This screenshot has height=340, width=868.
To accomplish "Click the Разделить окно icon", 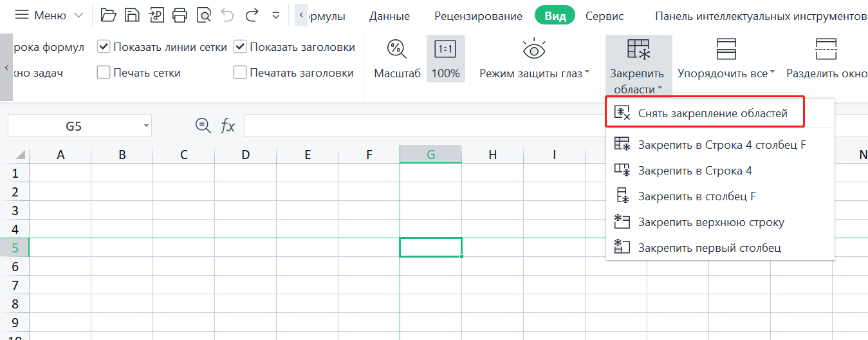I will click(825, 49).
